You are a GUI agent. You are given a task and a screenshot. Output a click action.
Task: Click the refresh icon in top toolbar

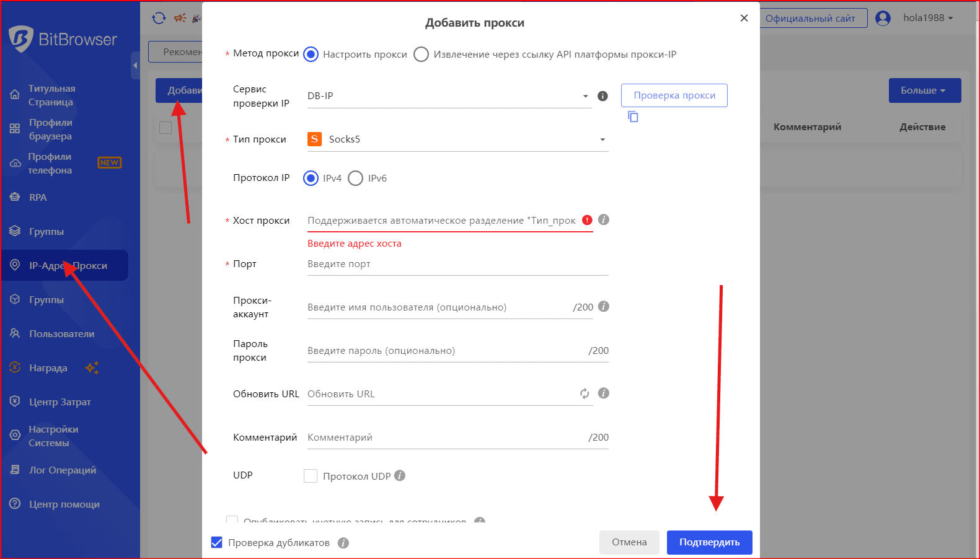159,18
